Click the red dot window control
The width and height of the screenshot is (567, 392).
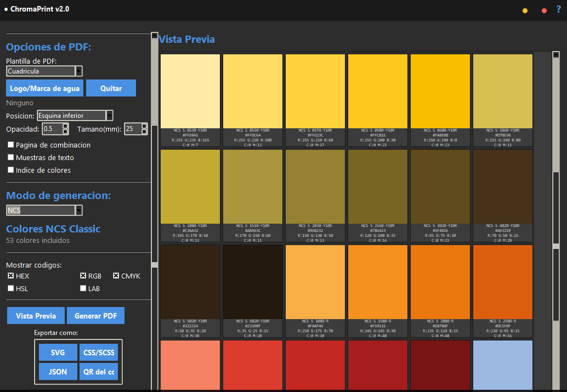click(544, 11)
